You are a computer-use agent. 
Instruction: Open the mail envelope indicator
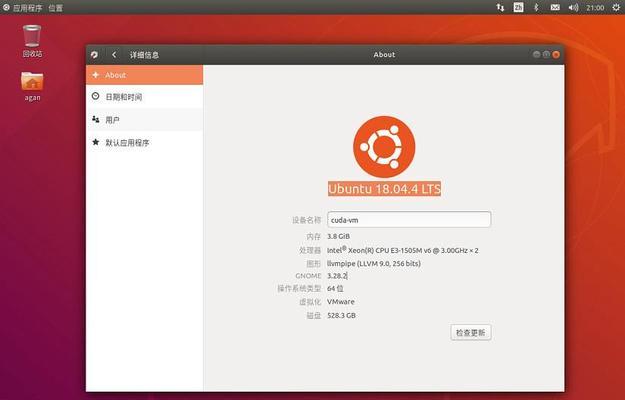(x=555, y=7)
